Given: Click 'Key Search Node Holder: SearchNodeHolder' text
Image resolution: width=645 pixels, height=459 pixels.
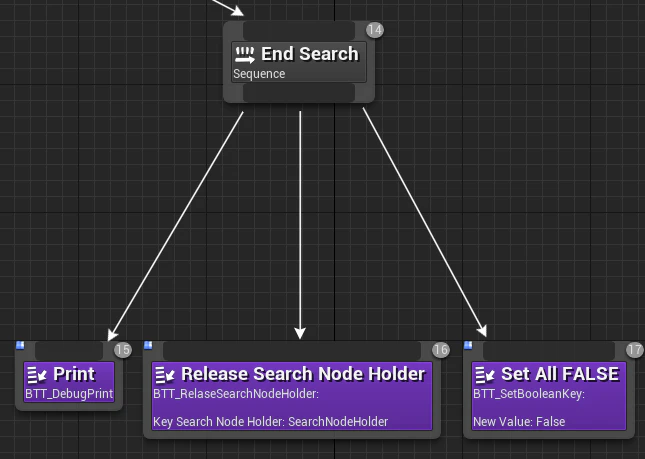Looking at the screenshot, I should coord(271,422).
